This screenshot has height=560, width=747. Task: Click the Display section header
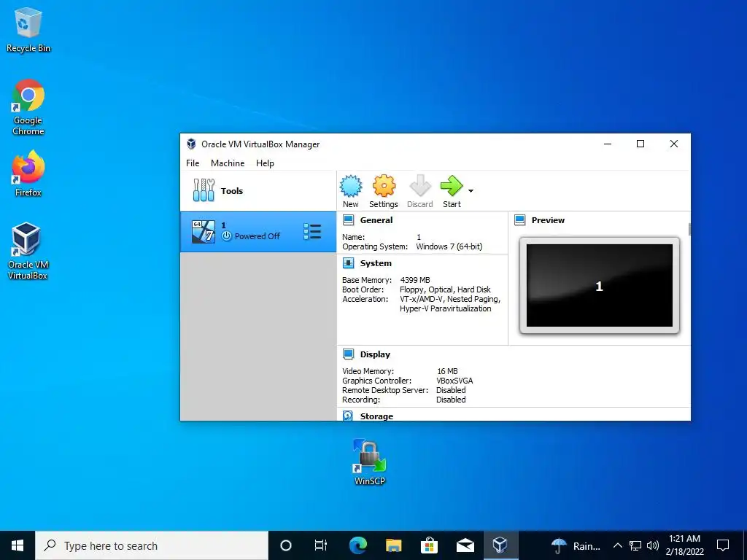click(375, 354)
